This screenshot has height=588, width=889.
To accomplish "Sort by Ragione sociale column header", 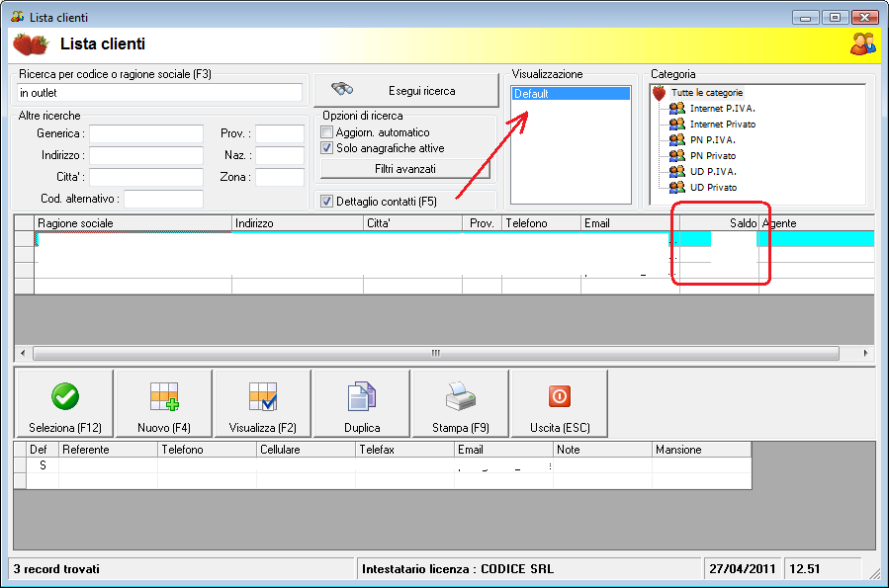I will (x=133, y=223).
